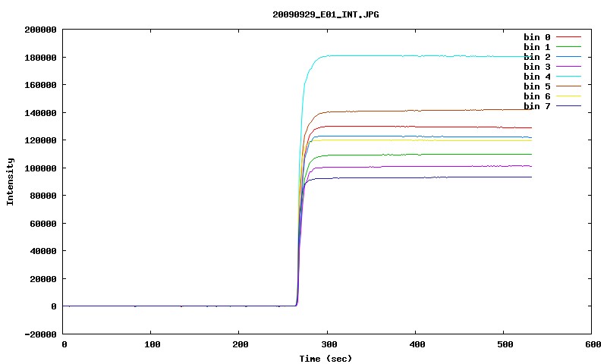The height and width of the screenshot is (364, 607).
Task: Click the chart title 20090929_E01_INT.JPG
Action: click(x=326, y=14)
